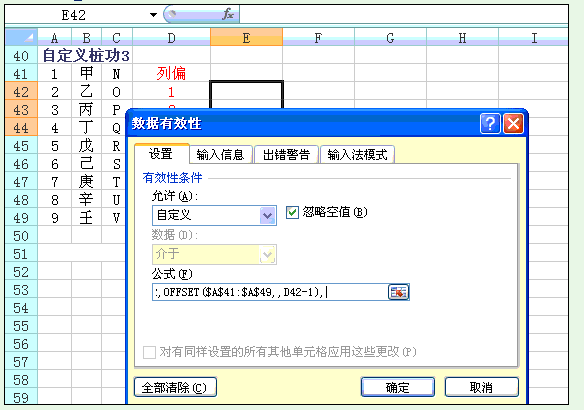Screen dimensions: 584x410
Task: Select row 42 header
Action: click(21, 92)
